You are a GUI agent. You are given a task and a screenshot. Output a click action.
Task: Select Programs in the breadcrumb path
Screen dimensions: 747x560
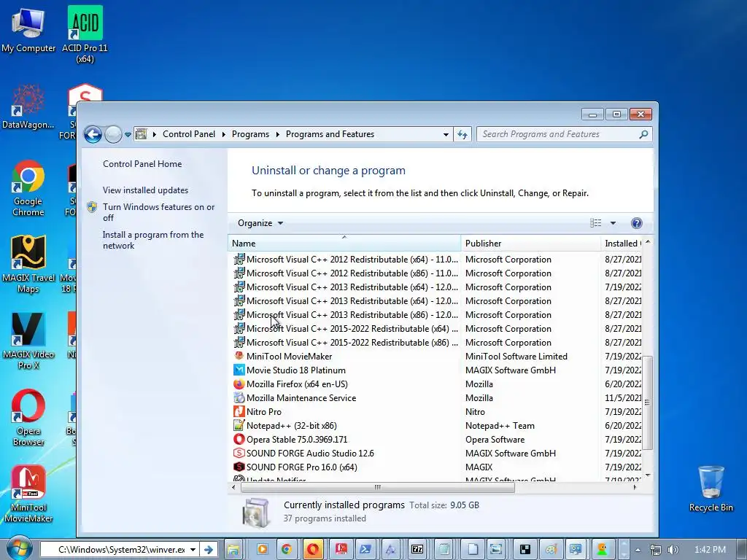click(x=250, y=134)
